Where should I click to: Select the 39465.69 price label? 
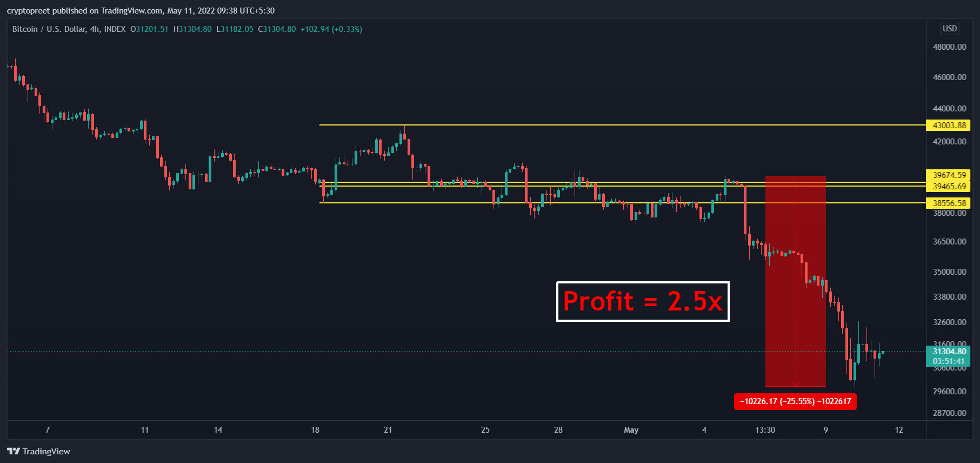tap(949, 187)
